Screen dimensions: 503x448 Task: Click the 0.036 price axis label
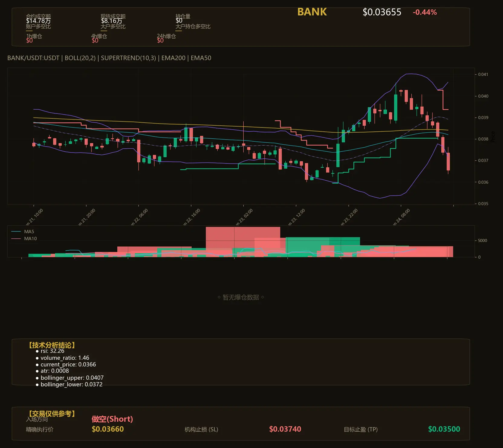coord(483,182)
